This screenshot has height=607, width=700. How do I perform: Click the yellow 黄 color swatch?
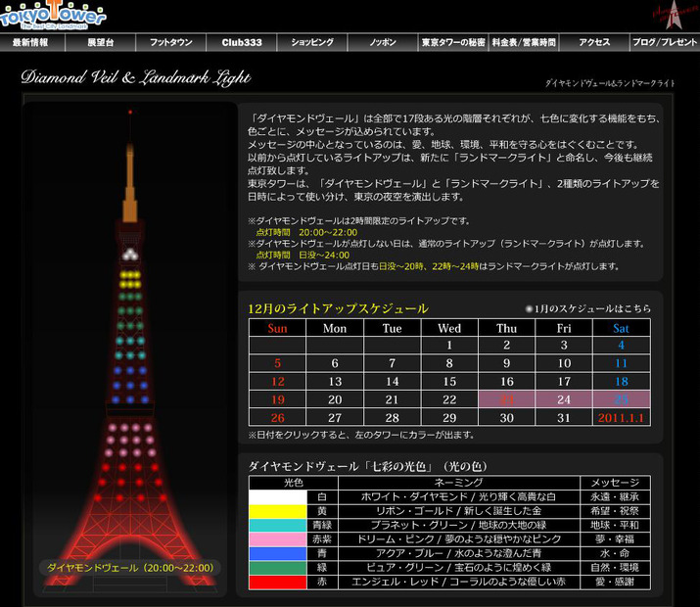[278, 511]
